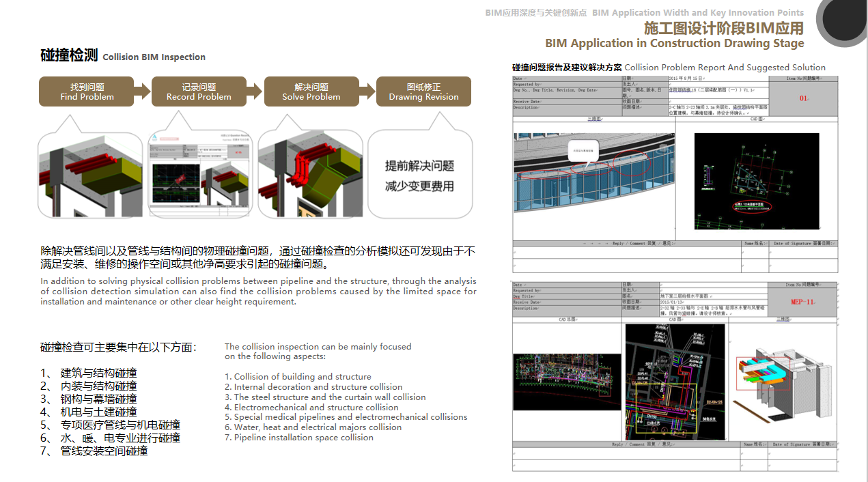
Task: Click the 碰撞检测 section heading
Action: coord(69,56)
